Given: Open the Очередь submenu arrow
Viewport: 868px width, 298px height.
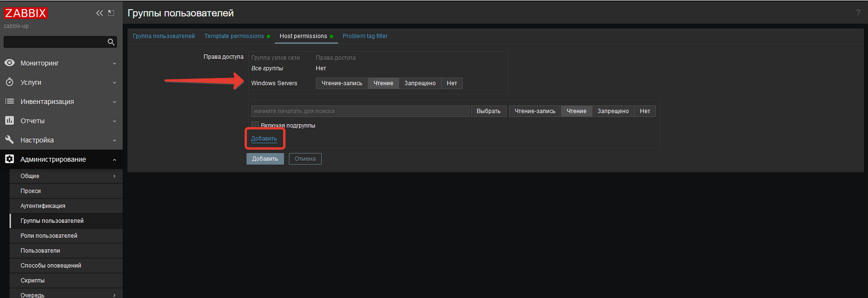Looking at the screenshot, I should click(114, 295).
